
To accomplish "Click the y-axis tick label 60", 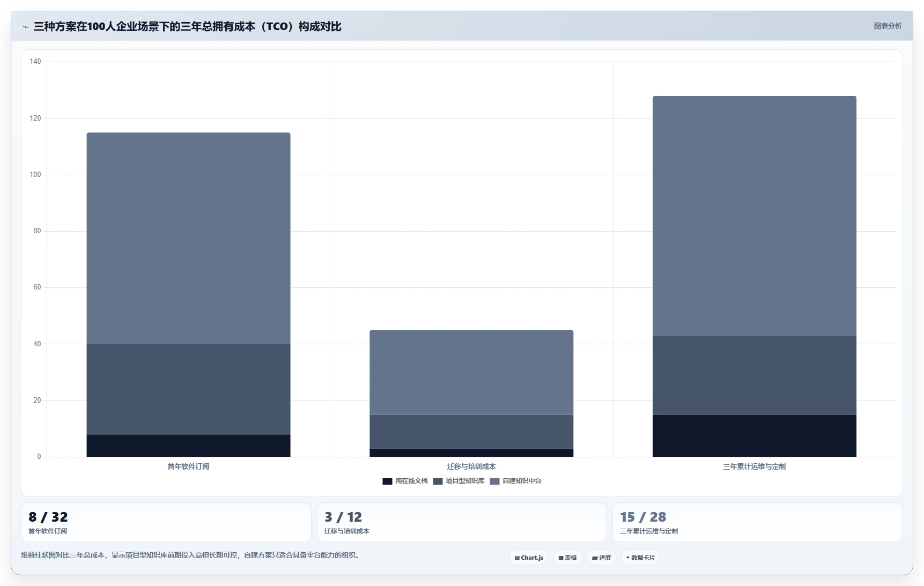I will coord(37,287).
